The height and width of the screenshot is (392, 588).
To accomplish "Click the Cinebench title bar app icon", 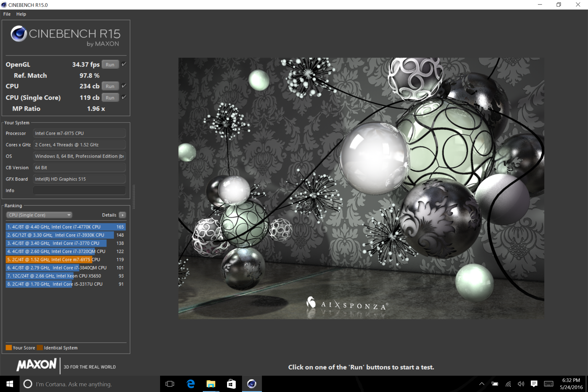I will point(4,5).
